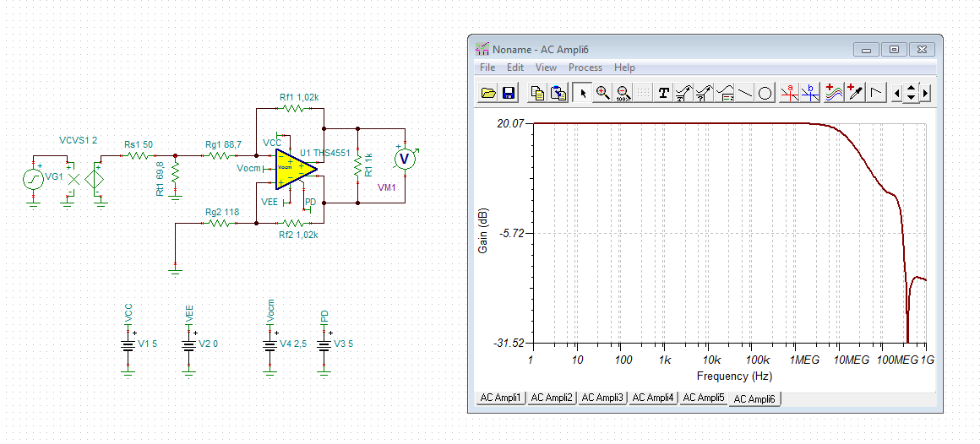Switch to the AC Ampli4 tab

point(654,398)
